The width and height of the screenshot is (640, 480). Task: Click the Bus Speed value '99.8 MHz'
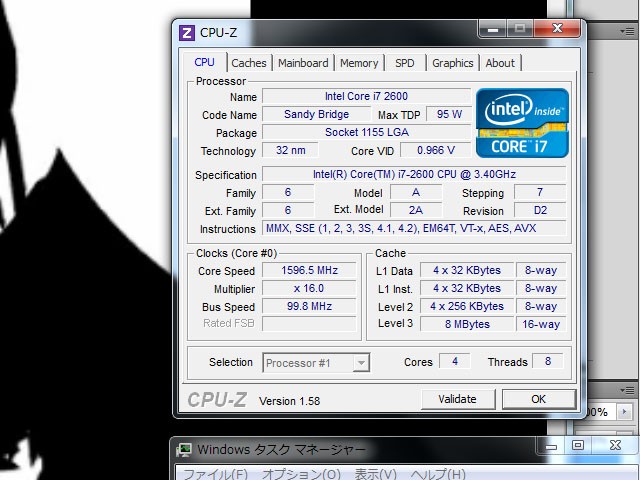(309, 306)
